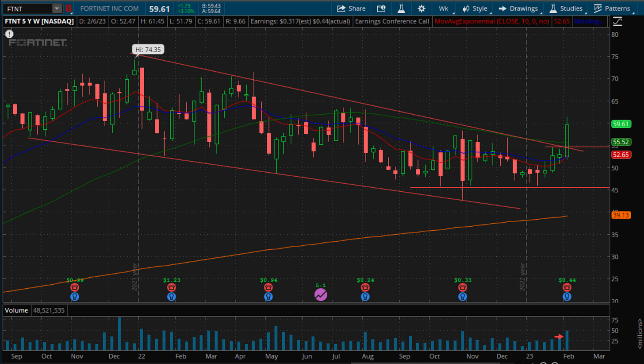
Task: Click the phone icon under $0.99 earnings
Action: point(75,287)
